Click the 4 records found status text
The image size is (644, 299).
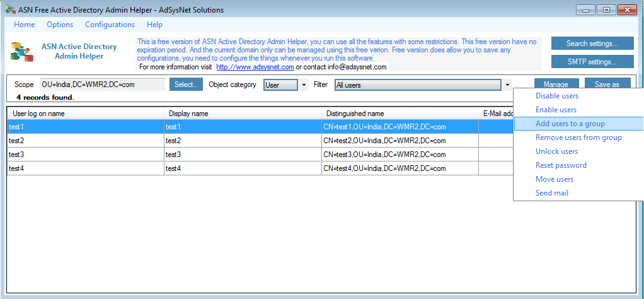[x=45, y=98]
